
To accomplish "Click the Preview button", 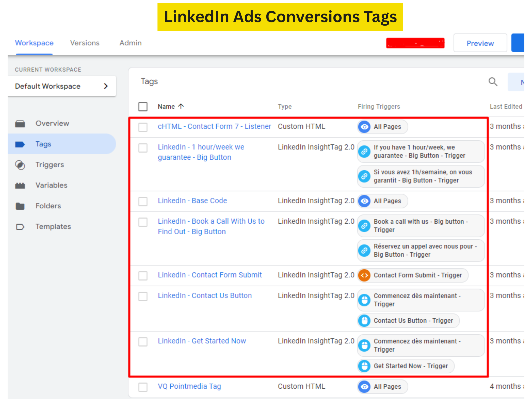I will 480,43.
